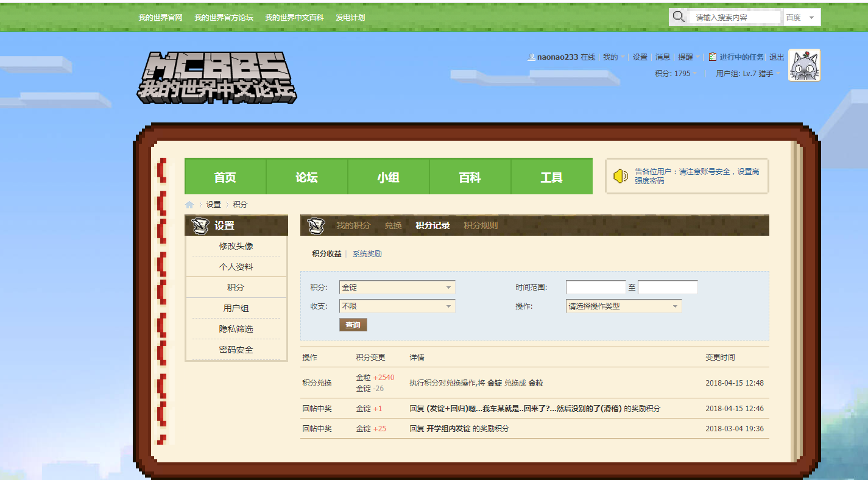The image size is (868, 480).
Task: Click the 变更时间 column header
Action: coord(720,358)
